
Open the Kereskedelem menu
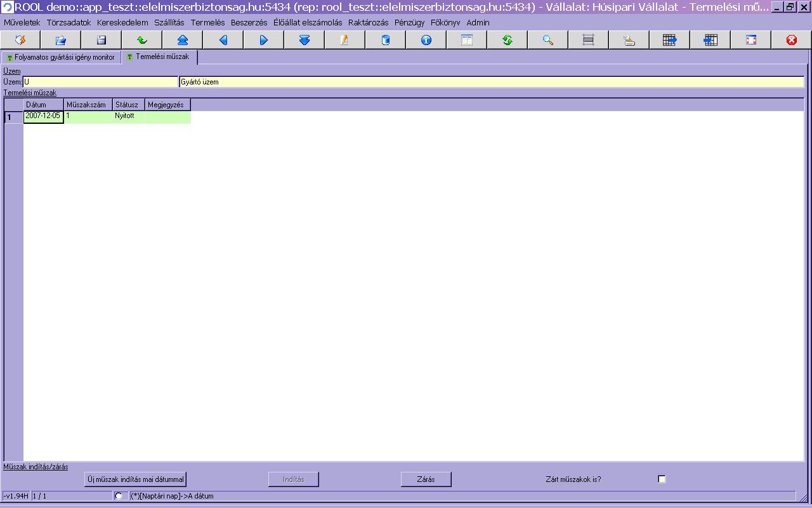point(122,22)
